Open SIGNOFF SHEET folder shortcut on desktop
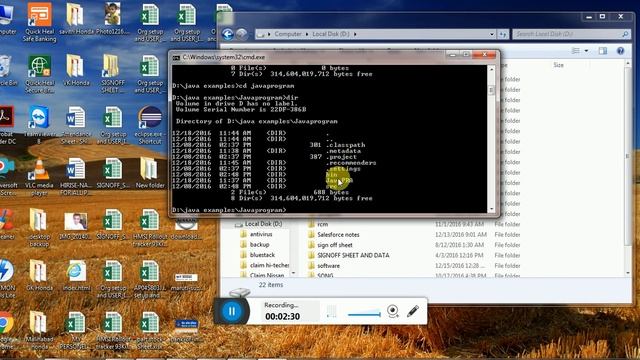The width and height of the screenshot is (640, 360). tap(112, 73)
